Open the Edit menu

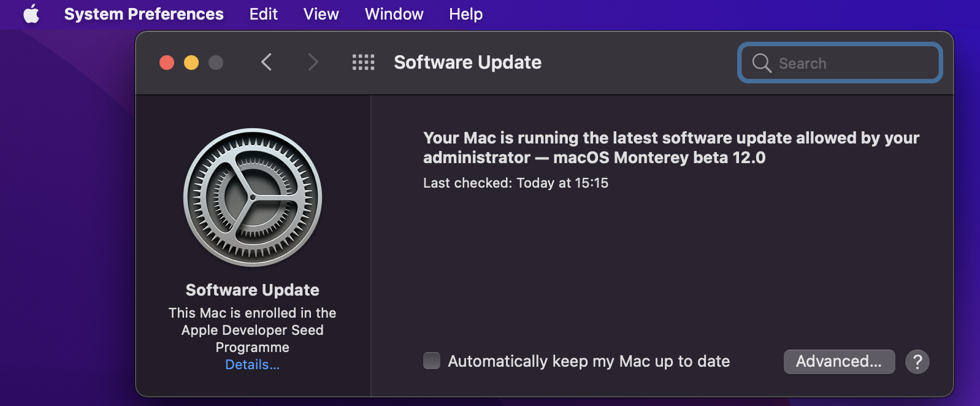click(263, 13)
